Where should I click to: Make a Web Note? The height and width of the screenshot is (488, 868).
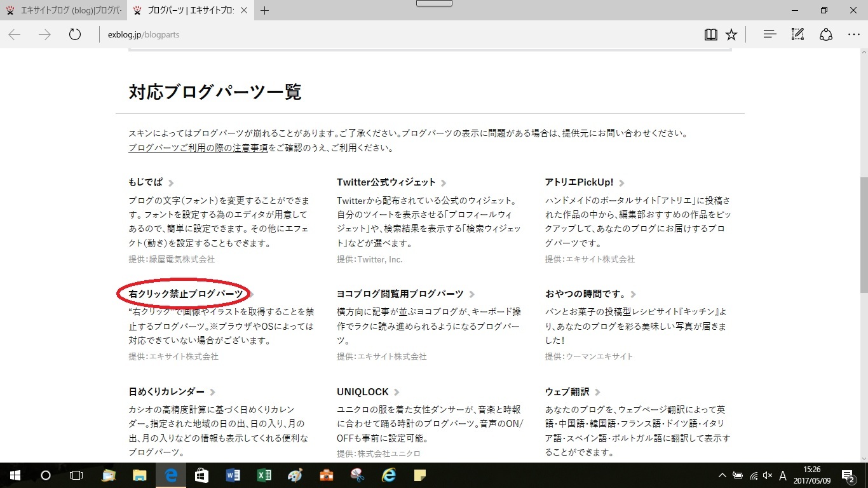(x=797, y=35)
